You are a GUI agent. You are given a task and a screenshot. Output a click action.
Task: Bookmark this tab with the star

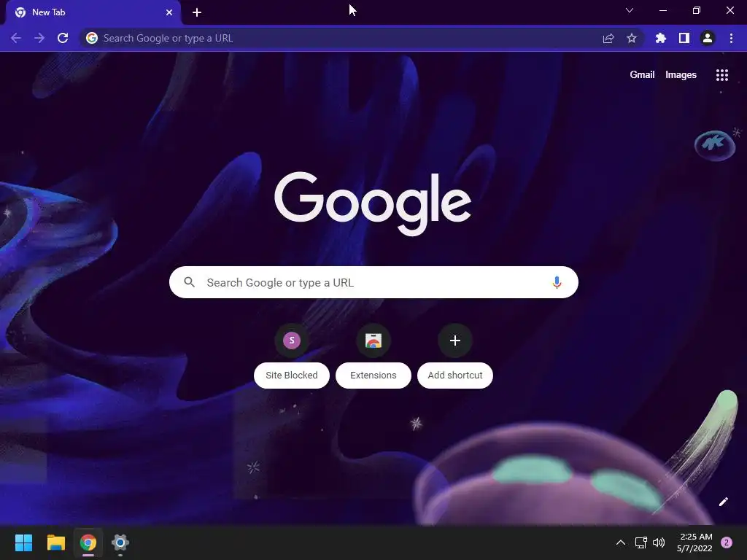click(x=632, y=38)
